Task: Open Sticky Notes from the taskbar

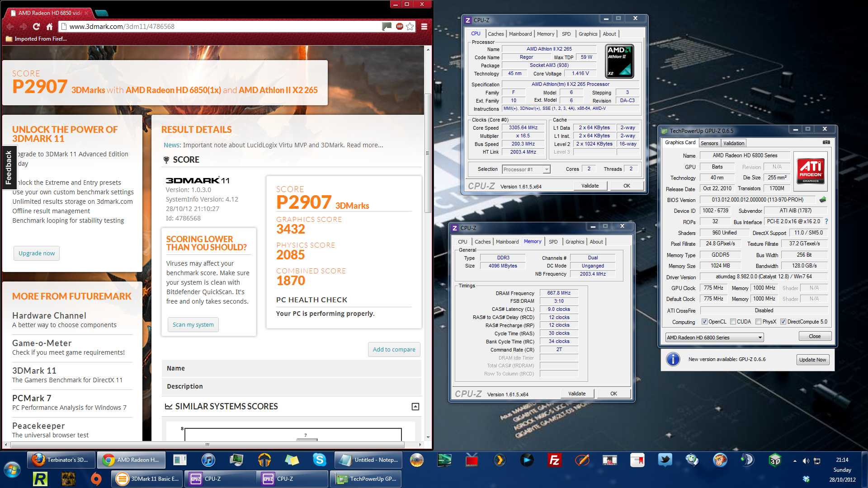Action: (x=292, y=460)
